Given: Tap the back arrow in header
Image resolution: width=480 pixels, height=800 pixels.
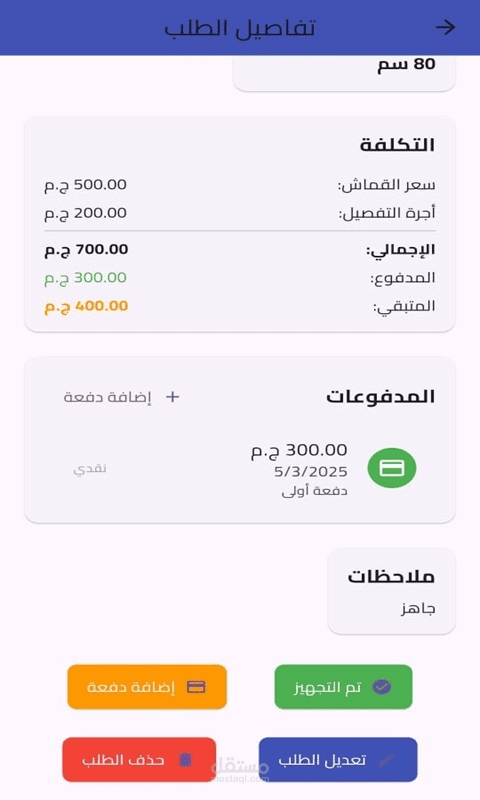Looking at the screenshot, I should (445, 27).
